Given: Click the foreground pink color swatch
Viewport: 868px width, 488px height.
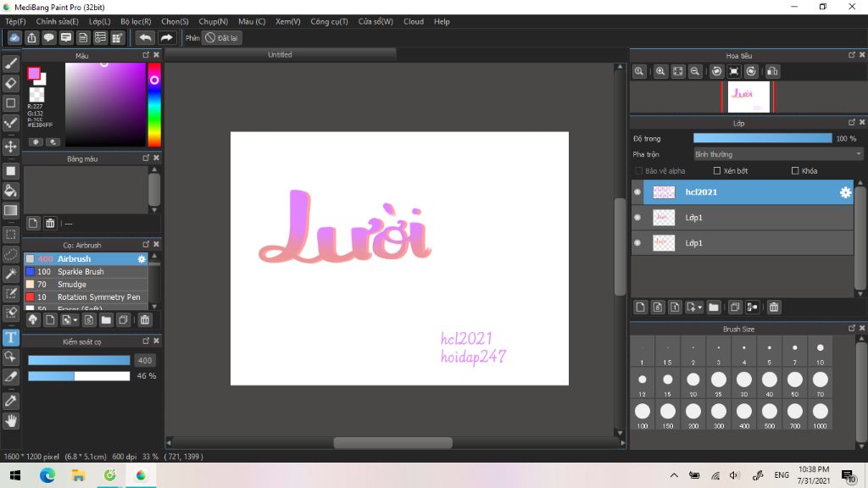Looking at the screenshot, I should click(x=34, y=74).
